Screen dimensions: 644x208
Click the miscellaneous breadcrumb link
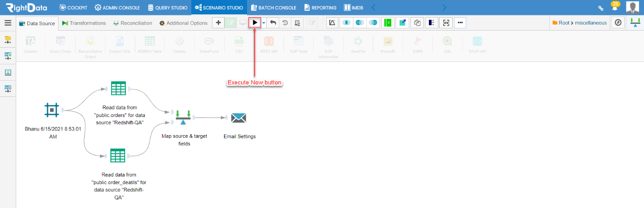tap(591, 23)
